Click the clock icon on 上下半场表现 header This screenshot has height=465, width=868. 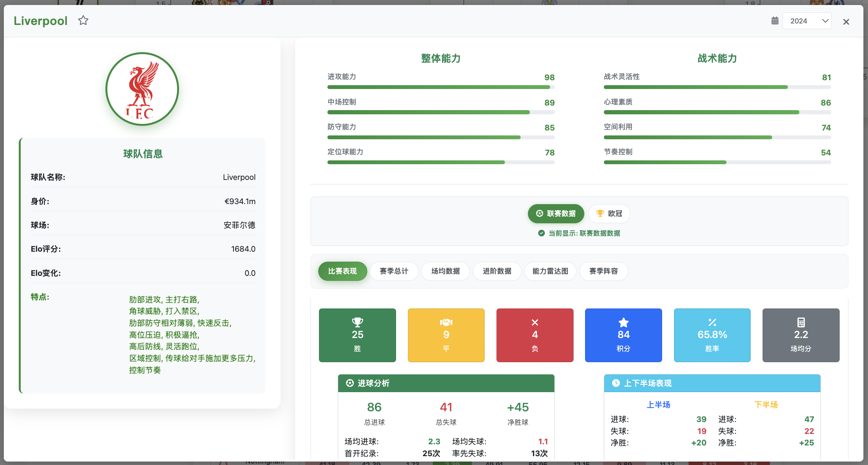coord(615,383)
